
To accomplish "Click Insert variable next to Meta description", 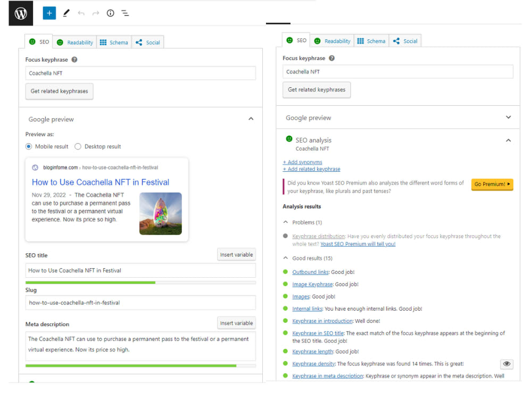I will click(237, 323).
